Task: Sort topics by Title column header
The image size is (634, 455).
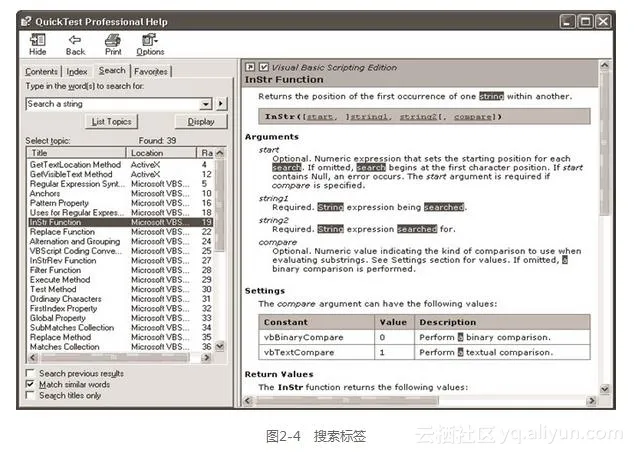Action: click(76, 153)
